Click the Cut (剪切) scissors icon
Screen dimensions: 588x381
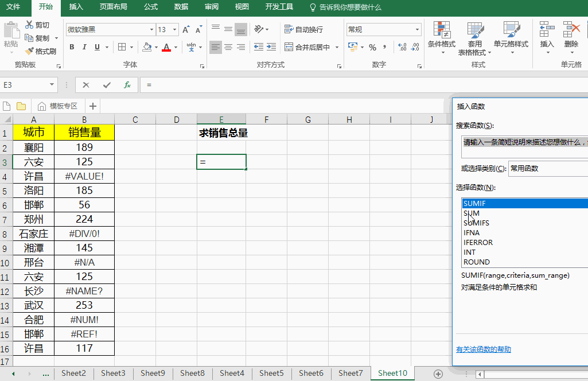pos(30,25)
